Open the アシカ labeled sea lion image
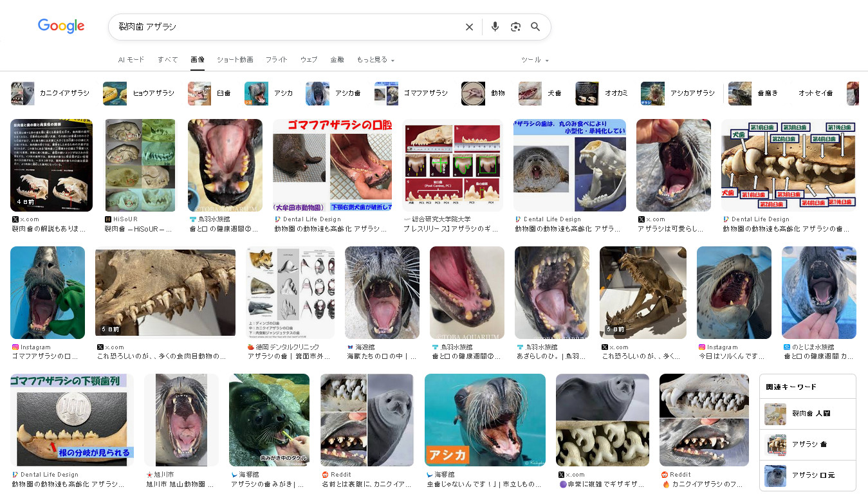 (485, 420)
